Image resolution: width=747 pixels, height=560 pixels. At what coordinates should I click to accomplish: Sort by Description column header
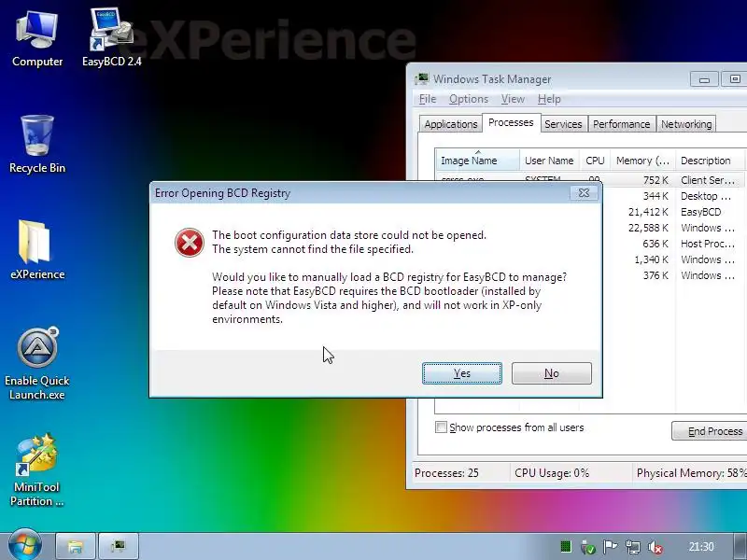click(x=710, y=161)
